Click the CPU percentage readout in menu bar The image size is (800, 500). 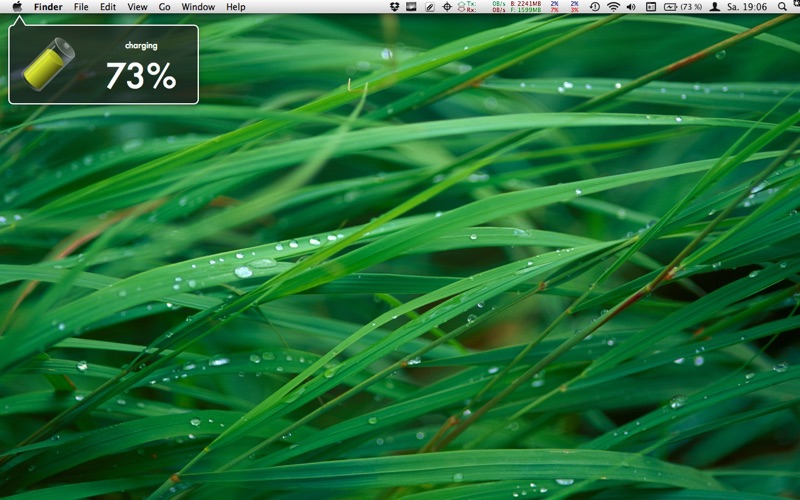tap(564, 7)
